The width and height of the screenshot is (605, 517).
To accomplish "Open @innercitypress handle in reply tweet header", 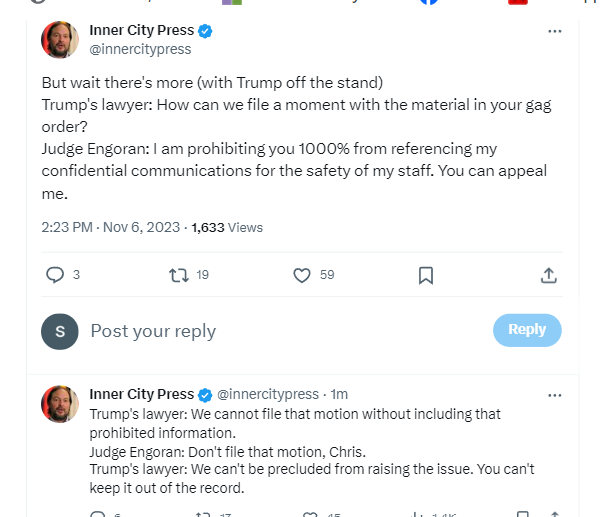I will point(268,394).
